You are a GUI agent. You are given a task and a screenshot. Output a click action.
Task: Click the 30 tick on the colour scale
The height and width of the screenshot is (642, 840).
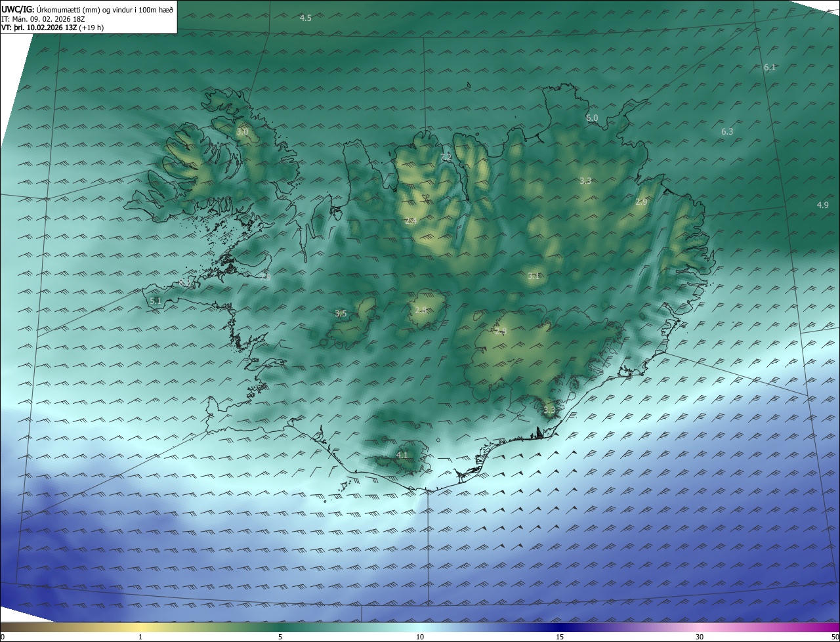pyautogui.click(x=700, y=637)
